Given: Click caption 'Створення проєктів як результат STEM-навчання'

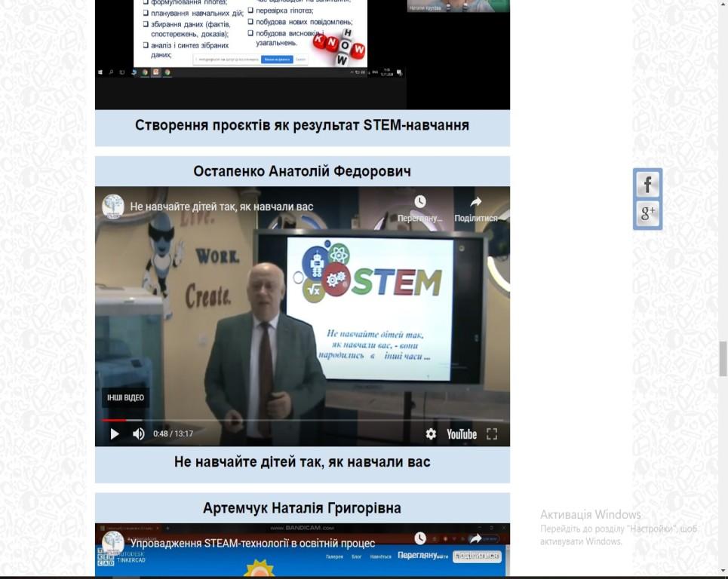Looking at the screenshot, I should [x=303, y=125].
